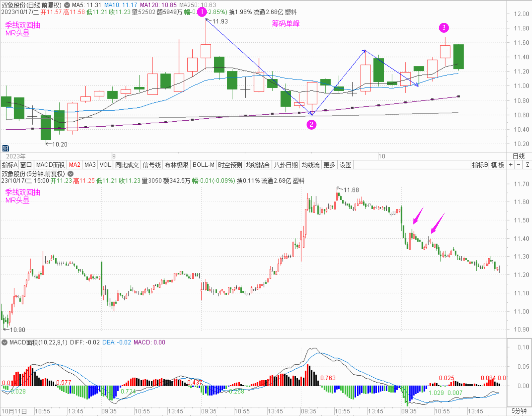Screen dimensions: 532x416
Task: Select the 指标A tab
Action: (10, 165)
